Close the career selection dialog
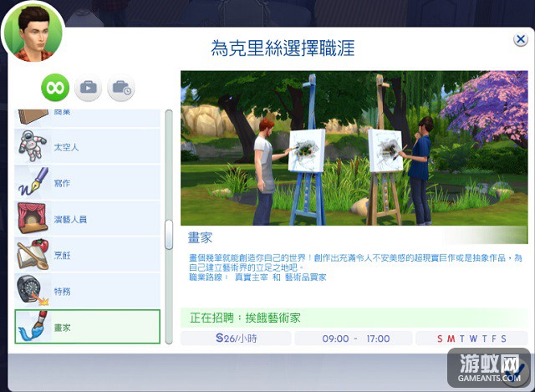Screen dimensions: 535x392 [520, 39]
